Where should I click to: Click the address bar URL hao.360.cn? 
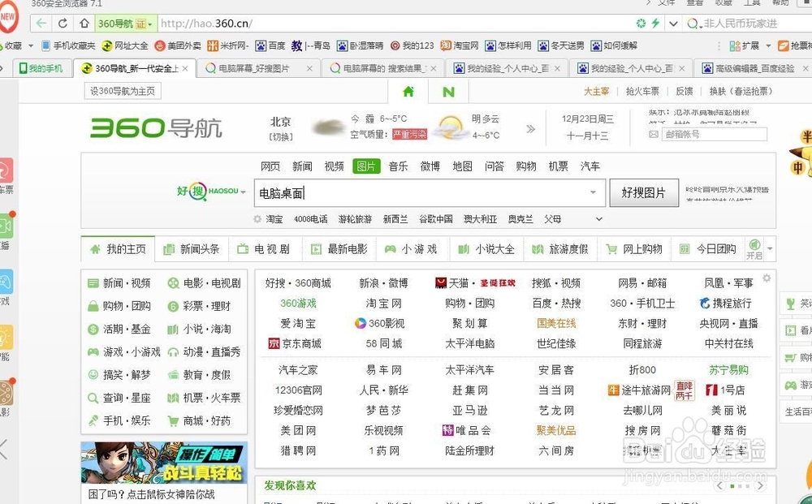(206, 24)
